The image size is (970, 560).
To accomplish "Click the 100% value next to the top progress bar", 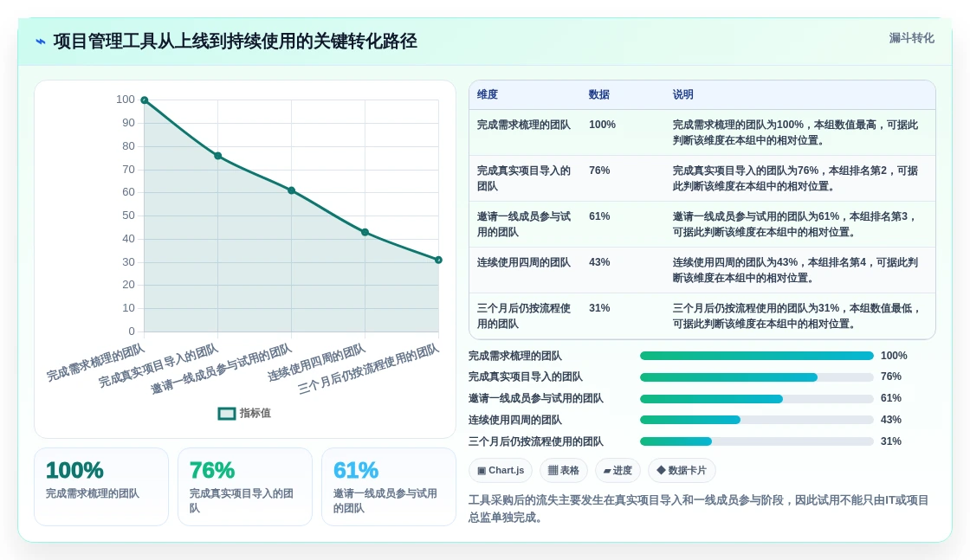I will pos(893,356).
